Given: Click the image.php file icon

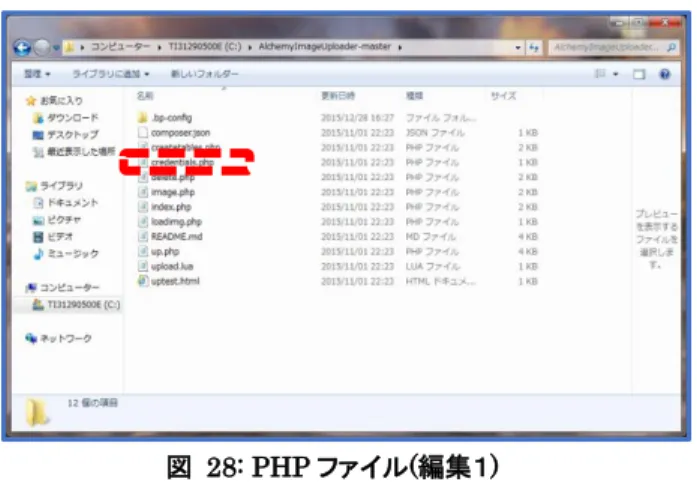Looking at the screenshot, I should [143, 192].
